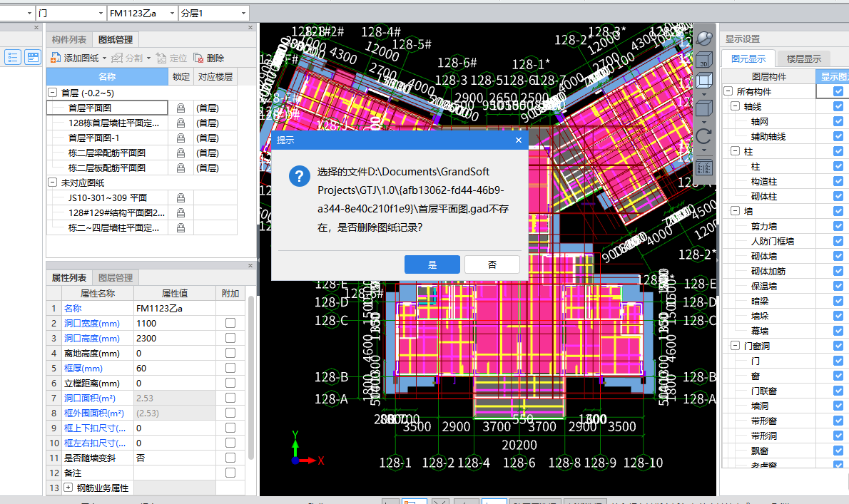Switch to 属性列表 tab
The image size is (849, 504).
[68, 277]
